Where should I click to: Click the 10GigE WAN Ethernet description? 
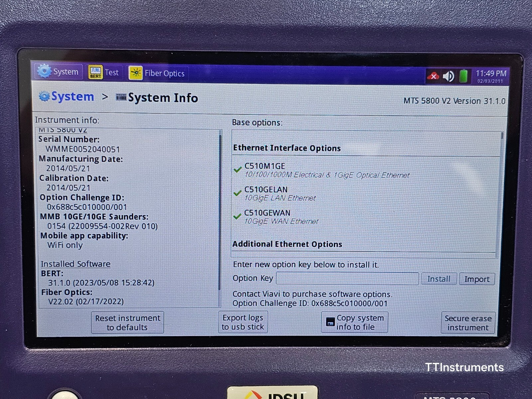coord(282,221)
